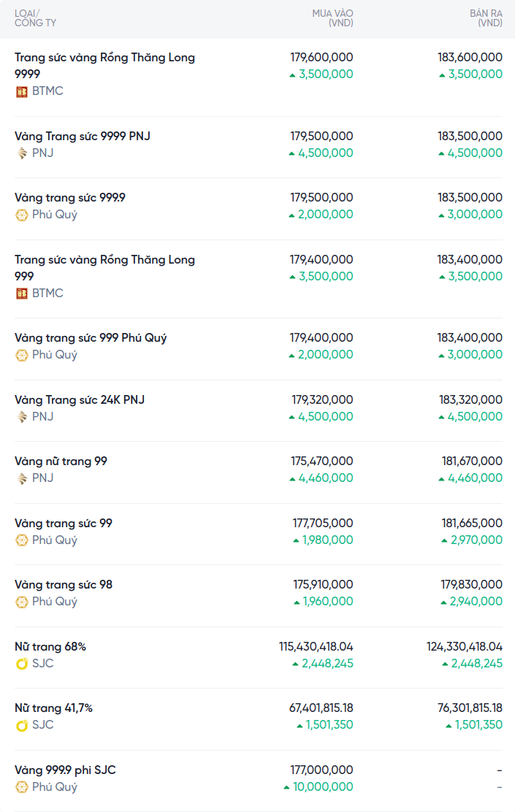Click SJC logo under Nữ trang 68%
The height and width of the screenshot is (812, 515).
pyautogui.click(x=22, y=664)
